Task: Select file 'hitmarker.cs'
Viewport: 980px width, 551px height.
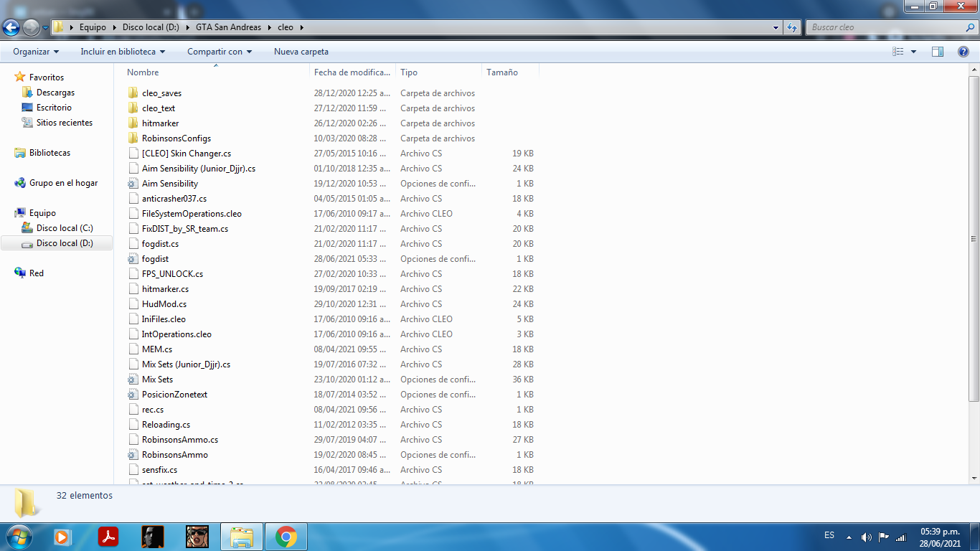Action: pos(165,289)
